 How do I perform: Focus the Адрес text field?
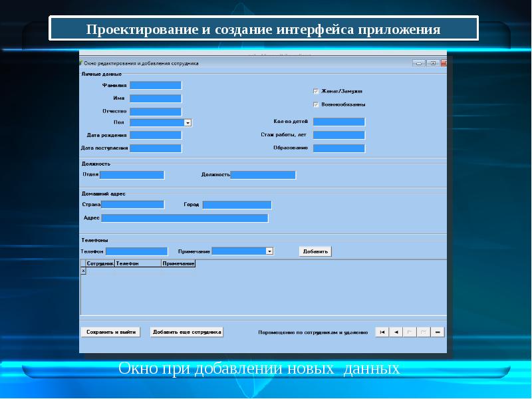(184, 218)
